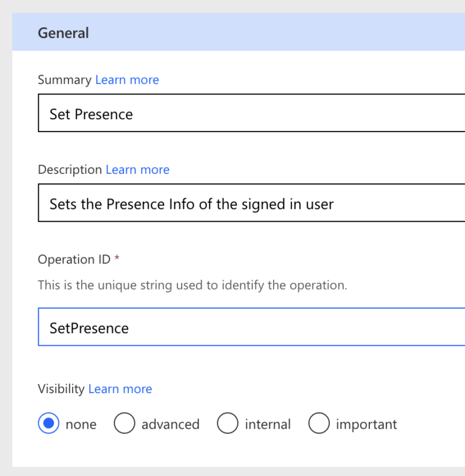Select the 'none' visibility radio button

pyautogui.click(x=48, y=423)
